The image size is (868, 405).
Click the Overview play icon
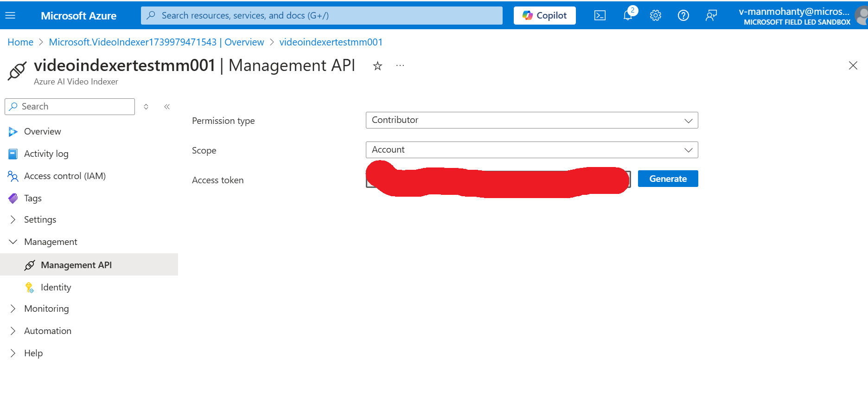[13, 132]
